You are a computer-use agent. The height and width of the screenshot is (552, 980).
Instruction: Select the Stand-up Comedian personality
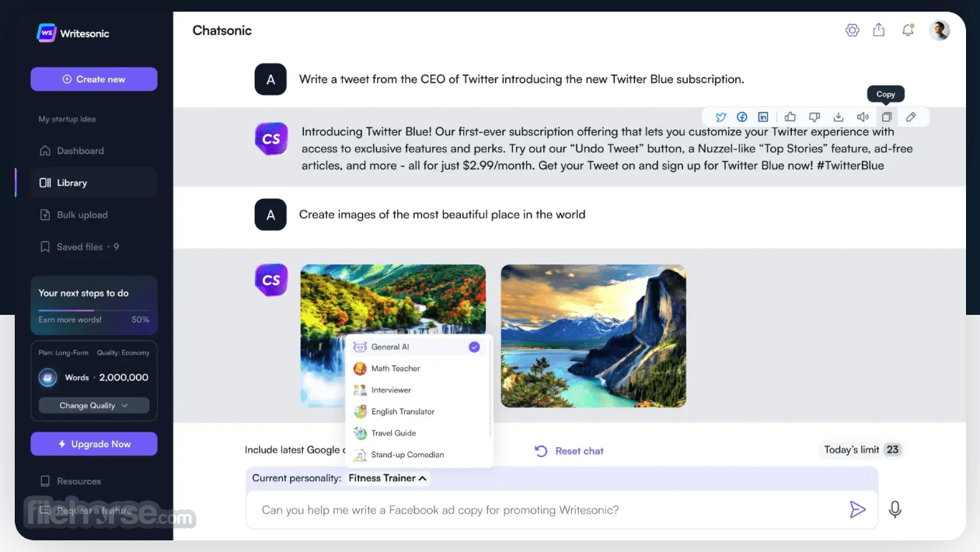pyautogui.click(x=418, y=455)
